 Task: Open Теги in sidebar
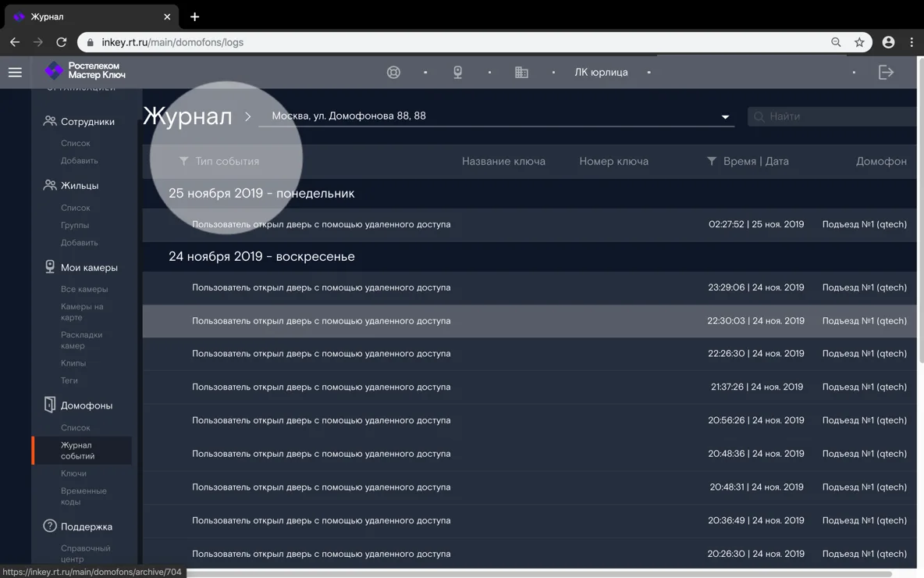(69, 380)
